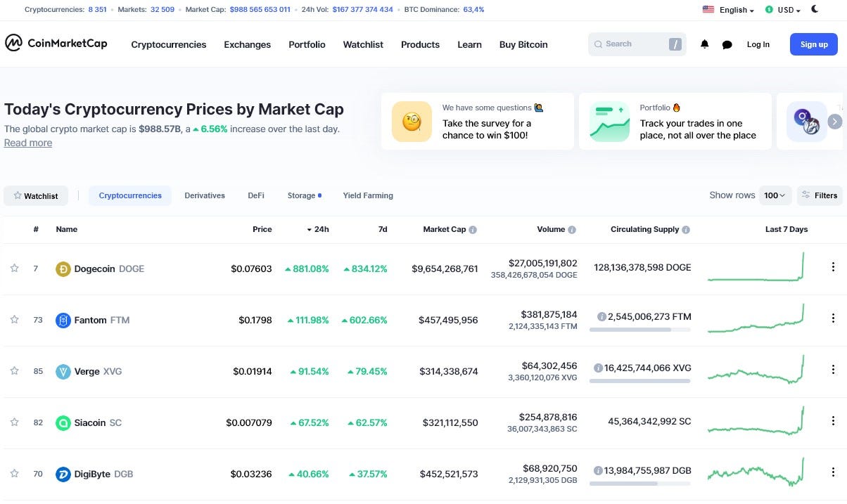Image resolution: width=847 pixels, height=504 pixels.
Task: Click the Verge coin icon
Action: pos(63,371)
